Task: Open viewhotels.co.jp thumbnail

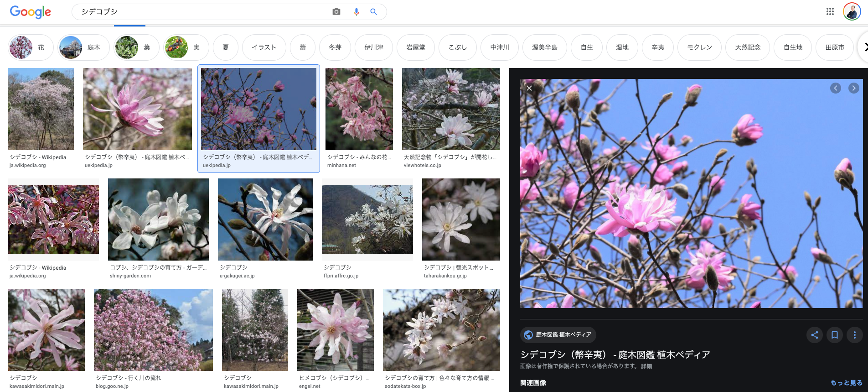Action: 451,109
